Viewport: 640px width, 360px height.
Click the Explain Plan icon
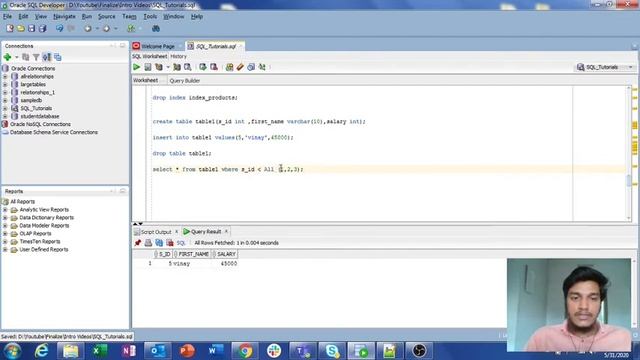[x=159, y=67]
